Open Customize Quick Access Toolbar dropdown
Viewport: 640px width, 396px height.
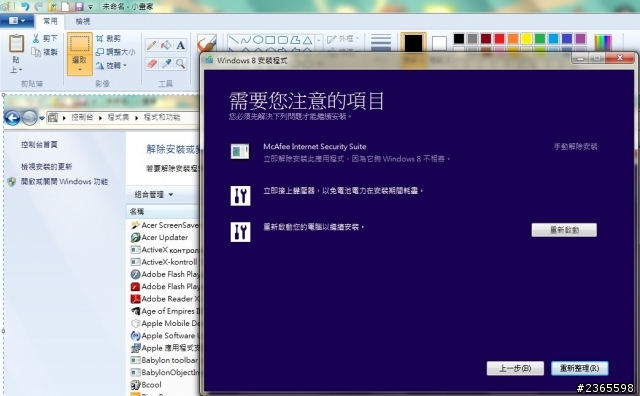click(x=90, y=7)
